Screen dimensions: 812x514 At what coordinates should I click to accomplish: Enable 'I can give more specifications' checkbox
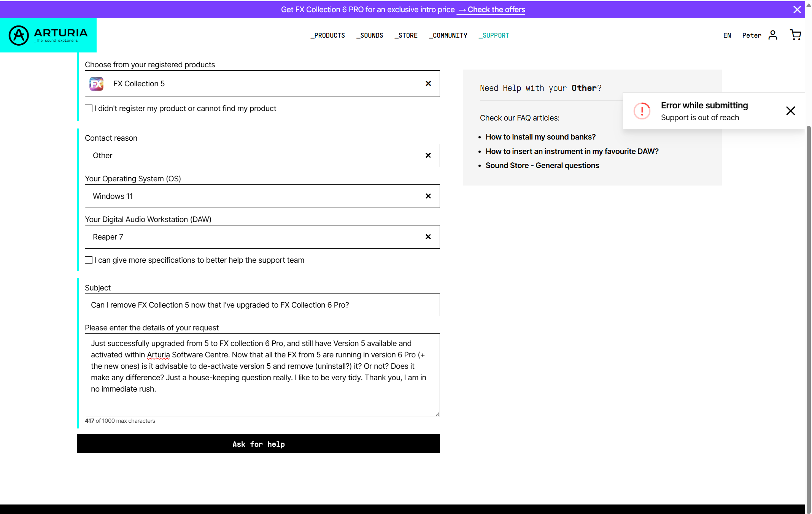point(89,260)
